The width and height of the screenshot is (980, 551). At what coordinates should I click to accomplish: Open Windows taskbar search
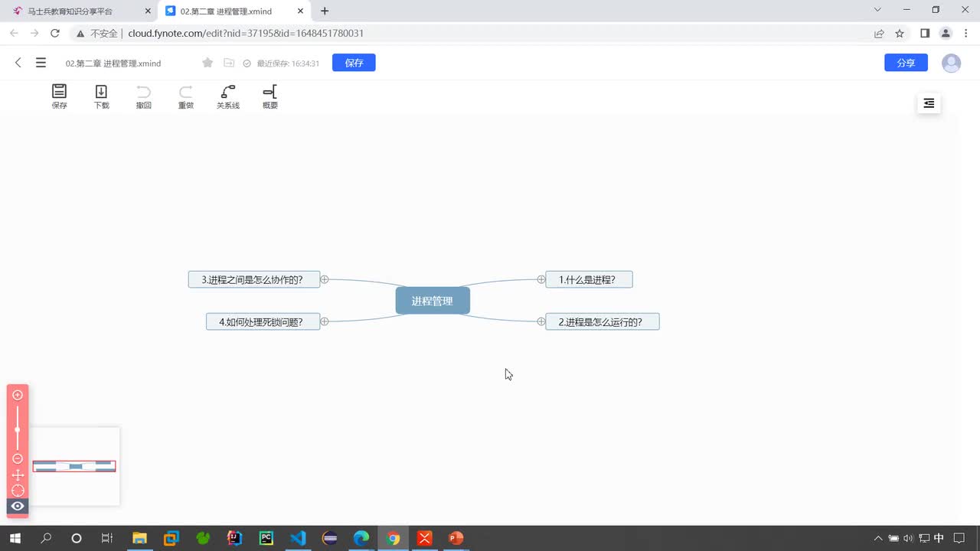point(46,538)
